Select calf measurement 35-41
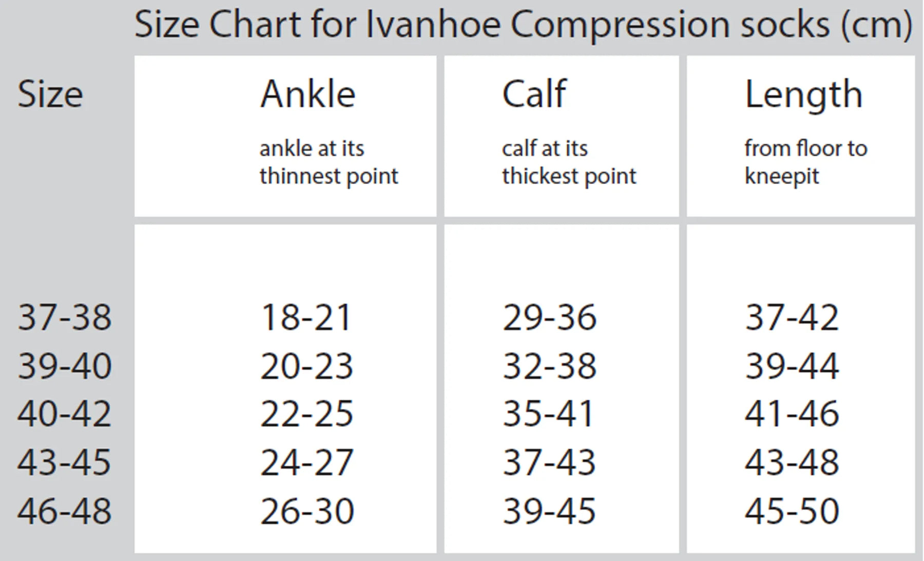This screenshot has height=561, width=924. [x=548, y=414]
